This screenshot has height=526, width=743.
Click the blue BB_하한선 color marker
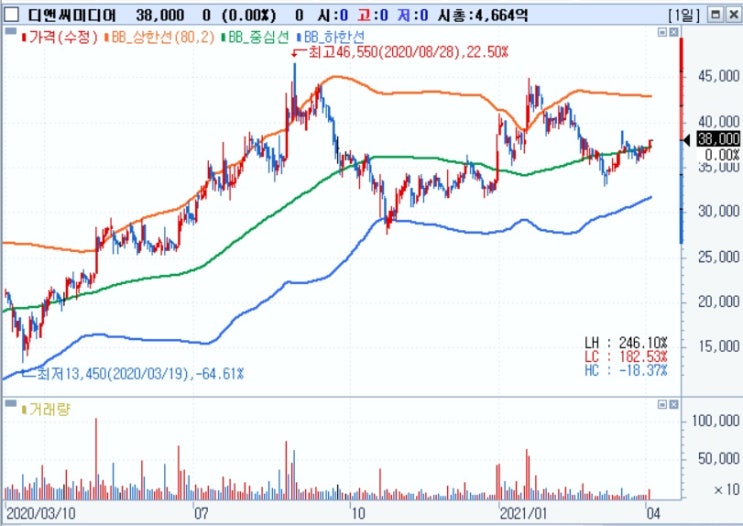click(299, 37)
